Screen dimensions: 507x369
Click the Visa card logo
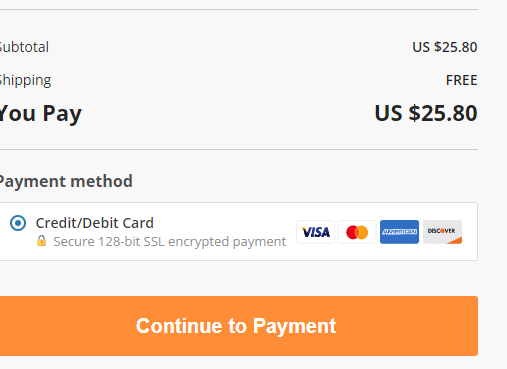(x=315, y=232)
